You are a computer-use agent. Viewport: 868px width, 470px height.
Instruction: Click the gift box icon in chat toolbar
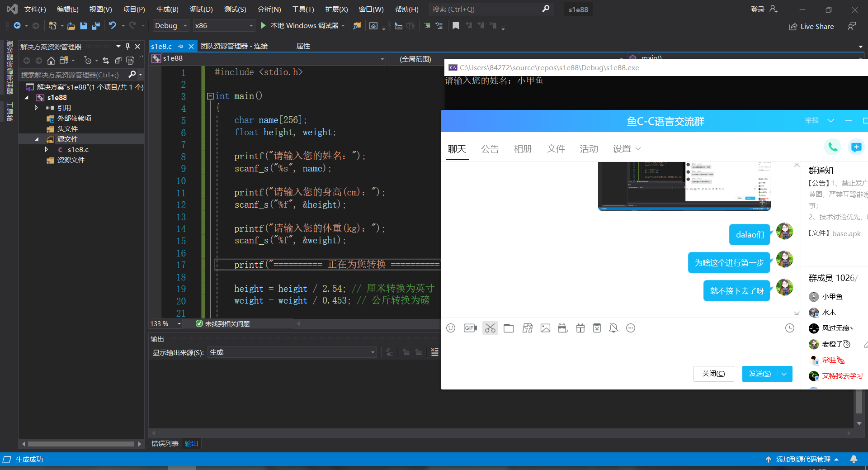pos(580,328)
